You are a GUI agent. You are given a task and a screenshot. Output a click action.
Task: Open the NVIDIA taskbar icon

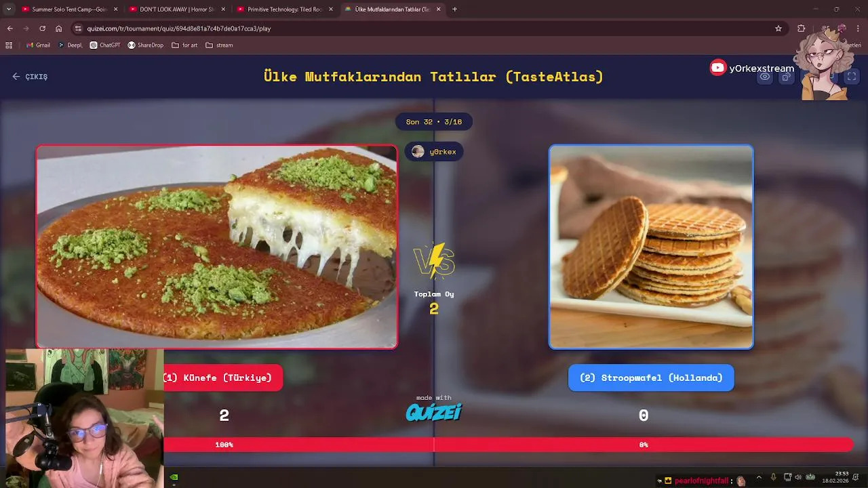tap(174, 477)
